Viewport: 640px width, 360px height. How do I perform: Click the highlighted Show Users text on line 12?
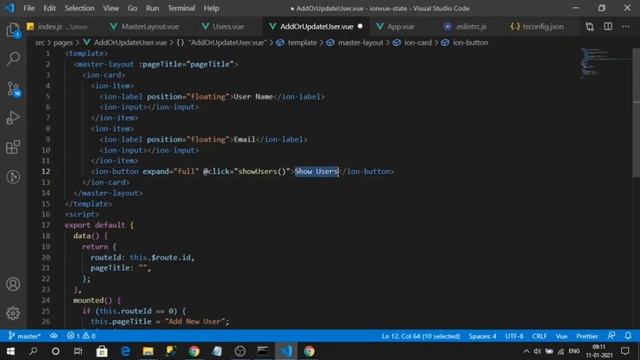(317, 171)
